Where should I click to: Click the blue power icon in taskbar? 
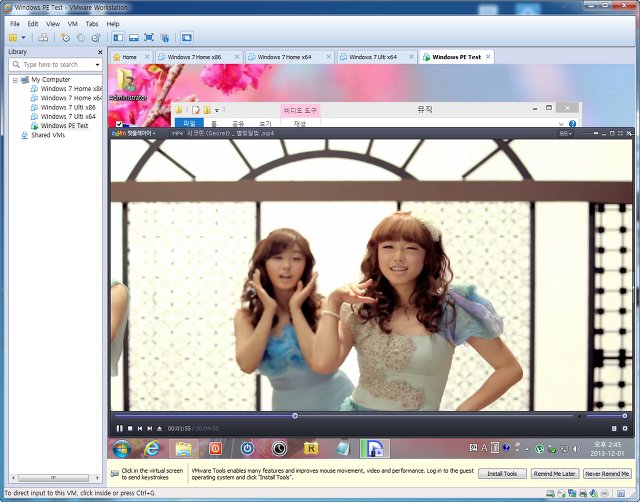tap(247, 449)
